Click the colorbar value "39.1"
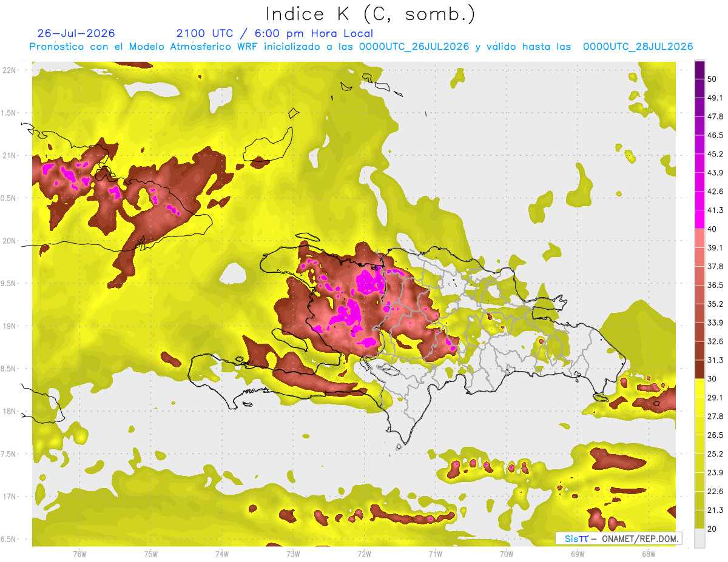 tap(715, 247)
